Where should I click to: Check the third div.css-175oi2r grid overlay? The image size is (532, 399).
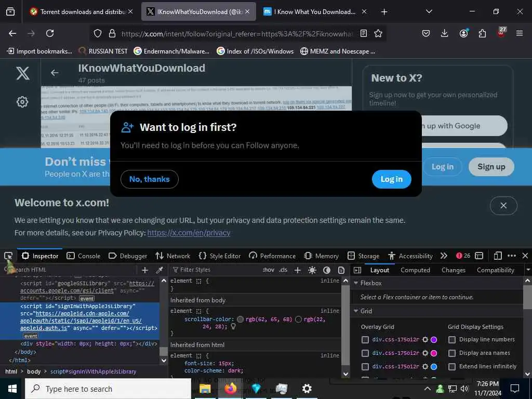point(365,367)
